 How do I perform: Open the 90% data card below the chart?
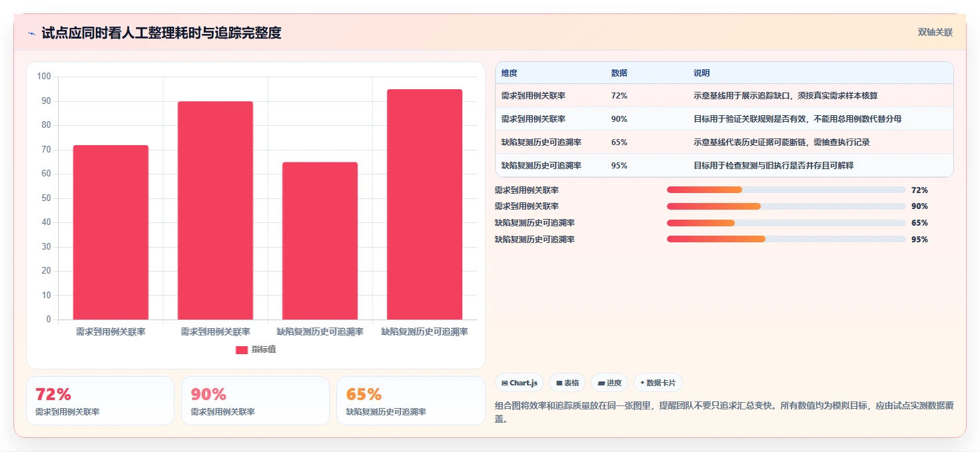(x=255, y=401)
